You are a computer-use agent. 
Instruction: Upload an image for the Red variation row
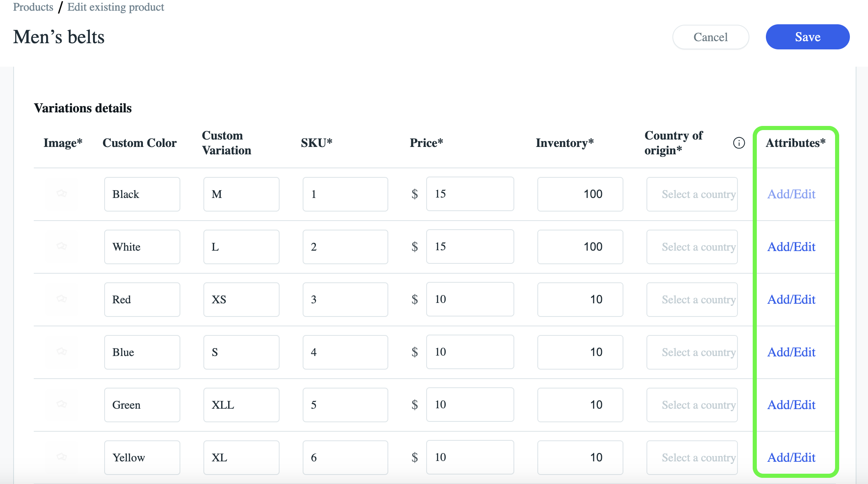(62, 299)
